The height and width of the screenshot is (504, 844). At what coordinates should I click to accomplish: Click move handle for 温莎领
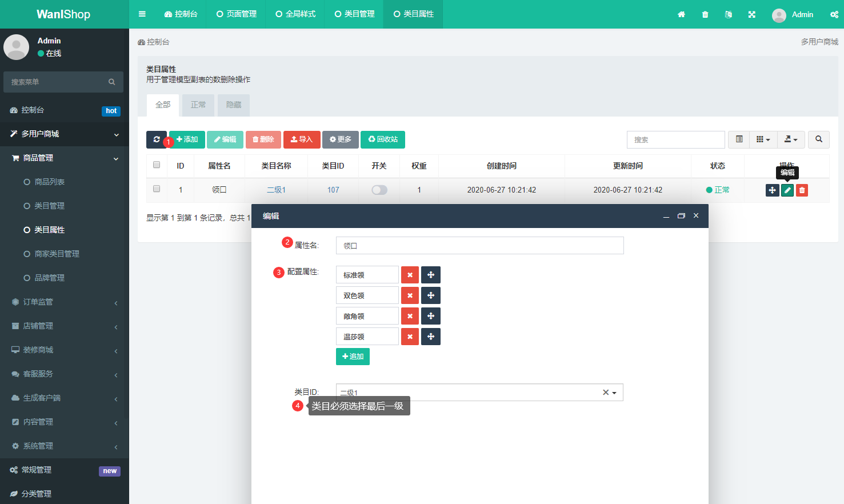431,337
